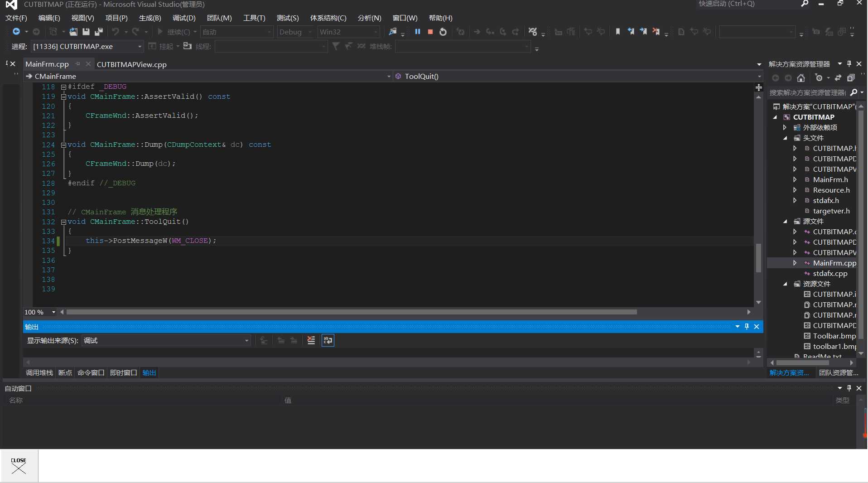Open File icon in toolbar
868x483 pixels.
point(73,32)
